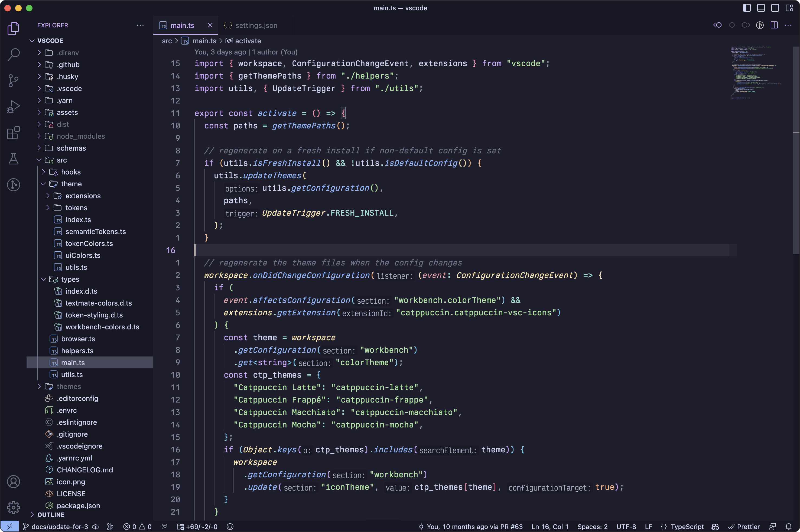Open editor More Actions ellipsis
The width and height of the screenshot is (800, 532).
click(788, 25)
